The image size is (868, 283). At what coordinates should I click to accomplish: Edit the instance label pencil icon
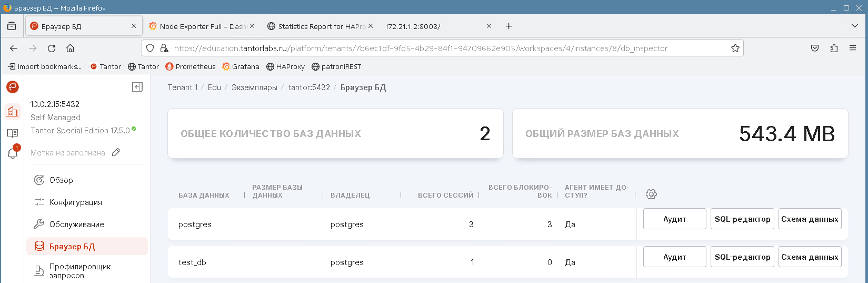[116, 152]
